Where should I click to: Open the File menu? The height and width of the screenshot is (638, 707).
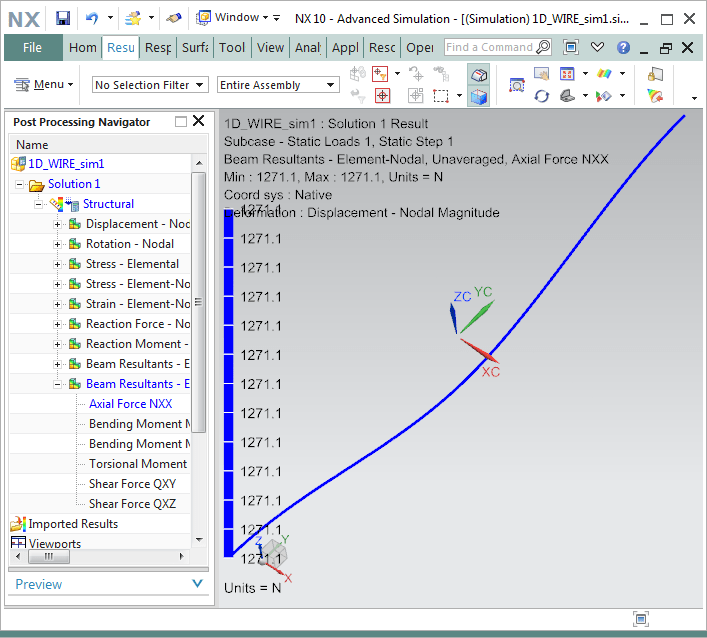click(x=33, y=47)
